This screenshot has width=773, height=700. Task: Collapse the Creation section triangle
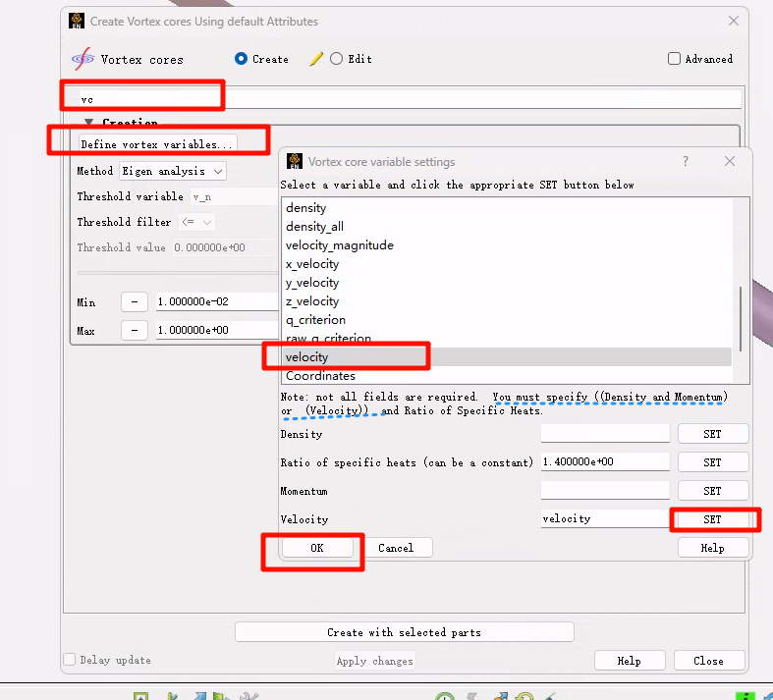[x=88, y=124]
